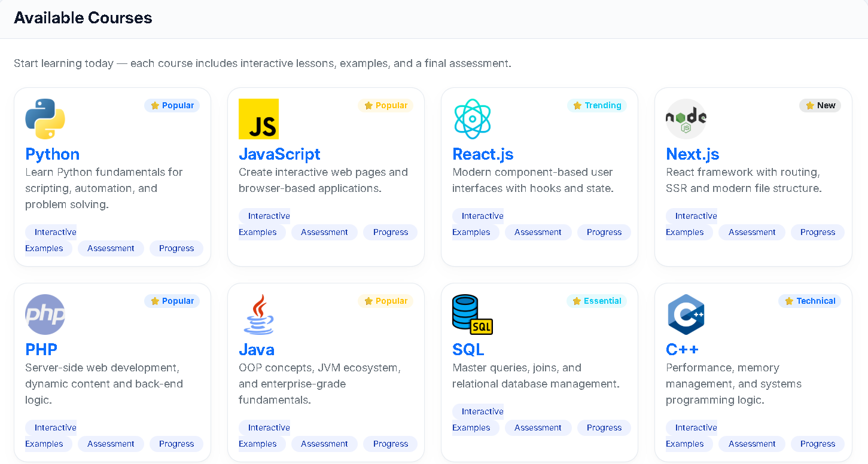Open the Python course title

(53, 154)
